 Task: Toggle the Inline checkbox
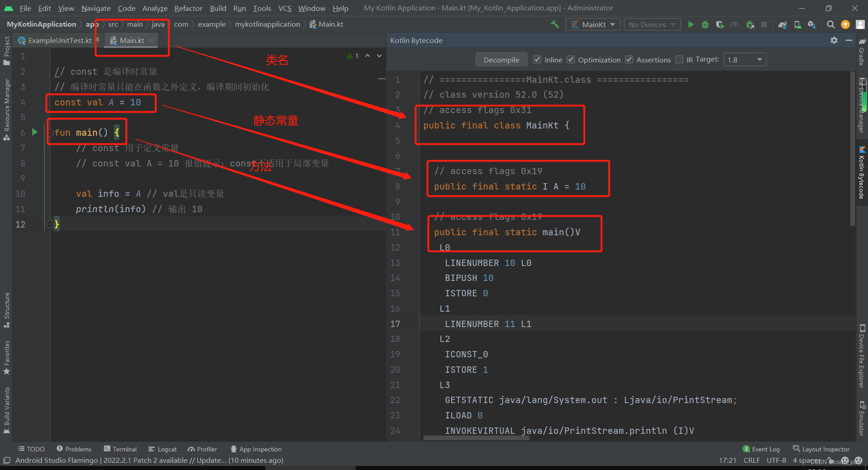[x=537, y=59]
